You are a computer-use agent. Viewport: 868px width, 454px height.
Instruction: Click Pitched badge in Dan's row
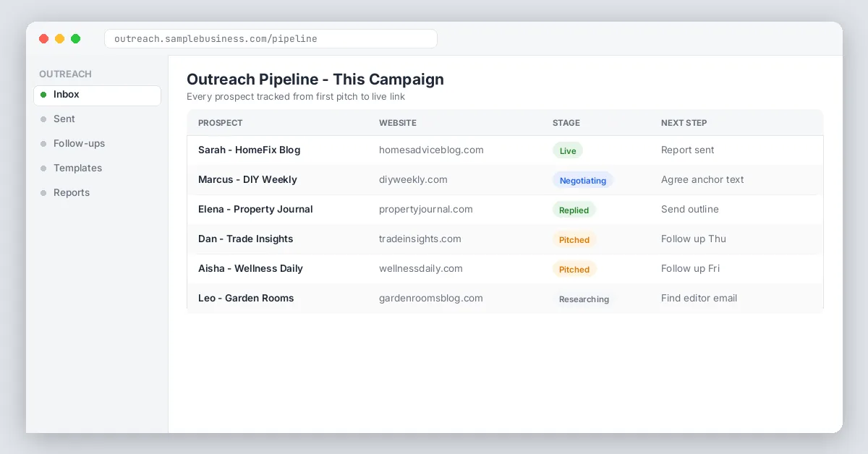[574, 239]
